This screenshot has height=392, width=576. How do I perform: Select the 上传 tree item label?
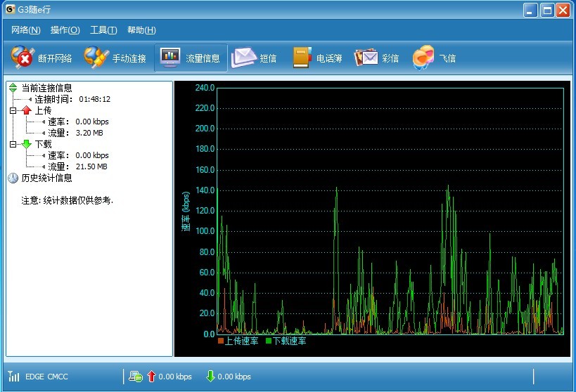[x=43, y=110]
